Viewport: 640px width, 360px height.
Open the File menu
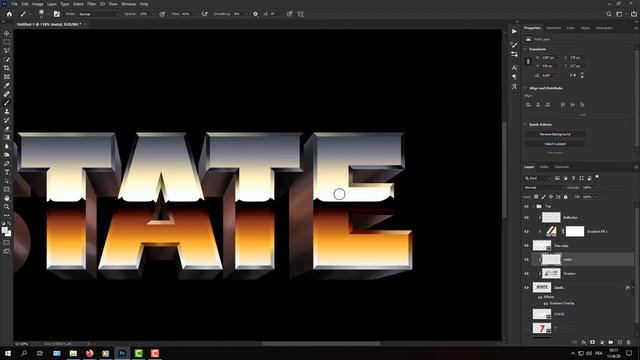click(x=14, y=4)
